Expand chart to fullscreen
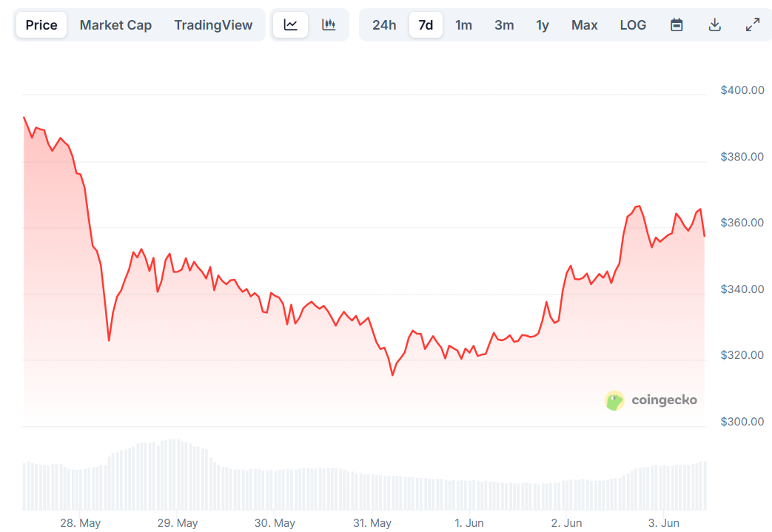Viewport: 772px width, 532px height. tap(752, 24)
